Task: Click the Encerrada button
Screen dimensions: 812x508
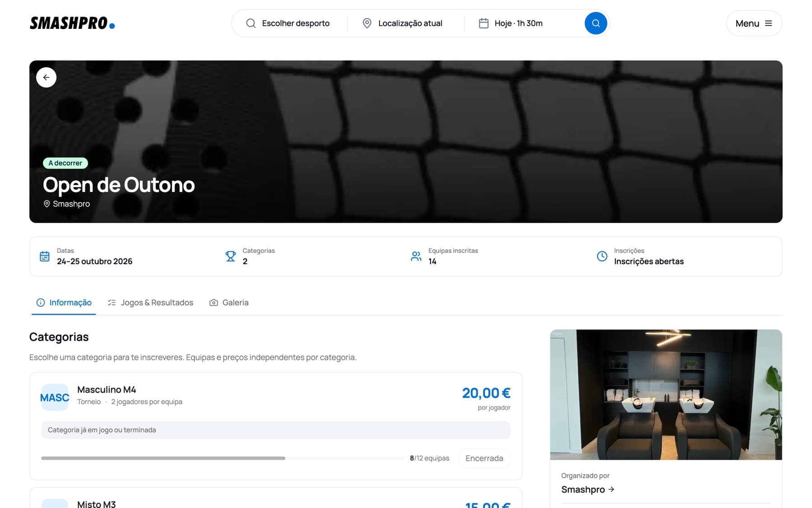Action: pos(484,458)
